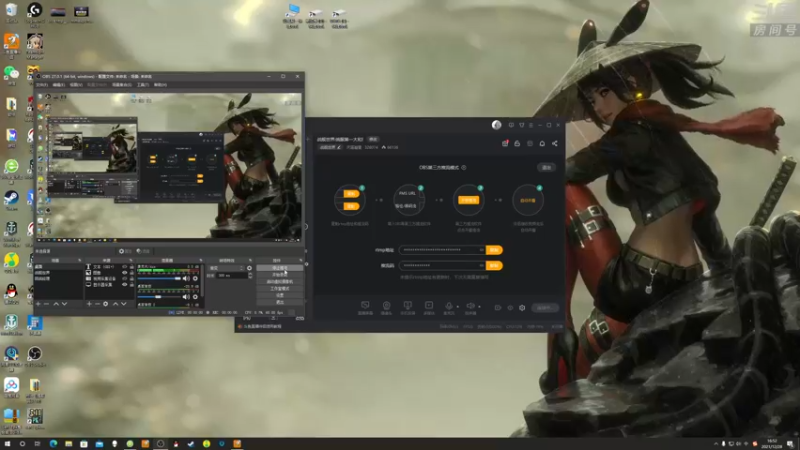Remove selected scene with minus icon
The width and height of the screenshot is (800, 450).
[x=46, y=304]
